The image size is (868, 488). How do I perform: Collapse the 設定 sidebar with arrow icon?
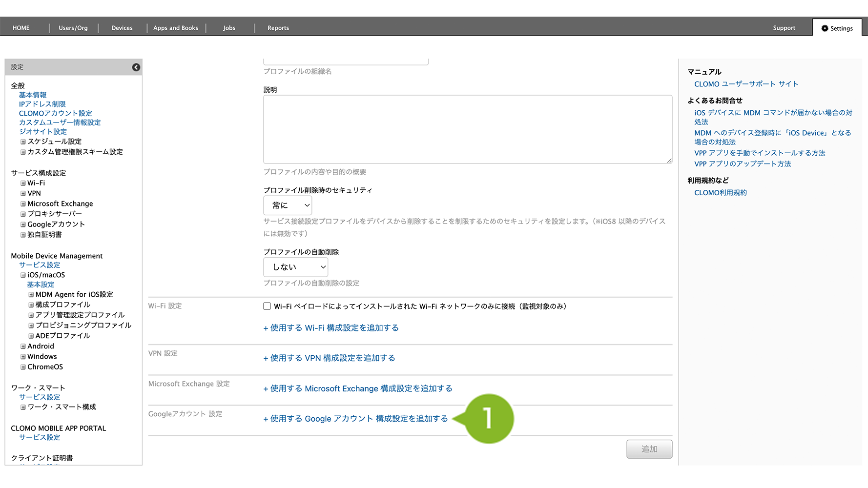coord(136,67)
